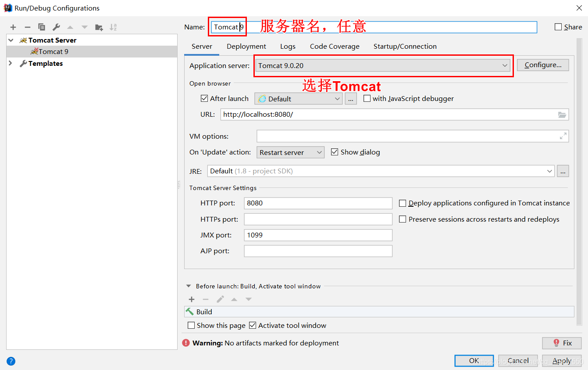
Task: Click the URL input field
Action: (x=395, y=115)
